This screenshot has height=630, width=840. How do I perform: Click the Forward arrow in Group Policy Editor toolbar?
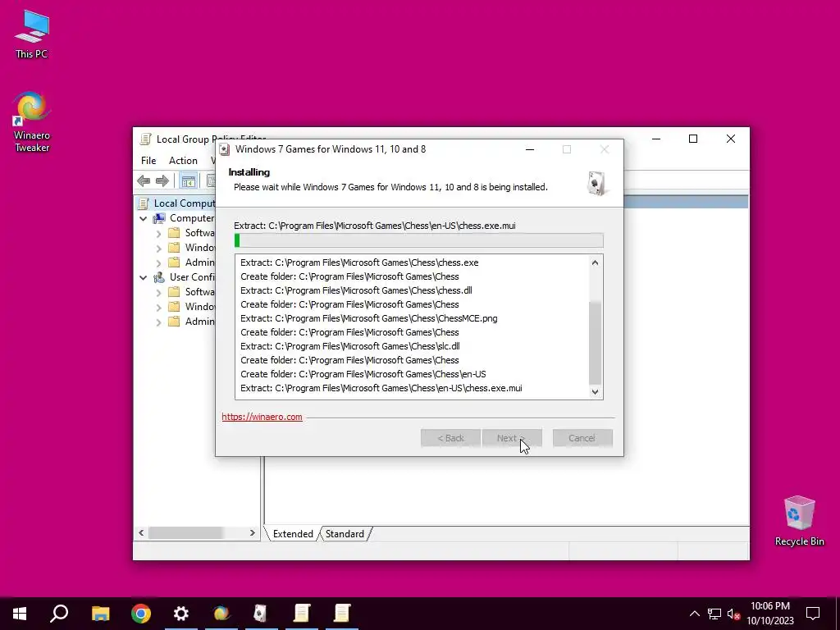point(162,181)
